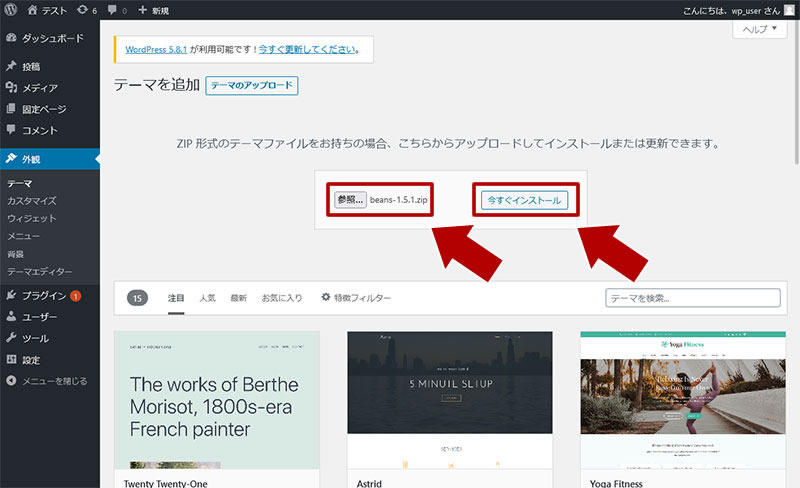Click こんにちは、wp_user さん account text
The image size is (800, 488).
coord(732,11)
